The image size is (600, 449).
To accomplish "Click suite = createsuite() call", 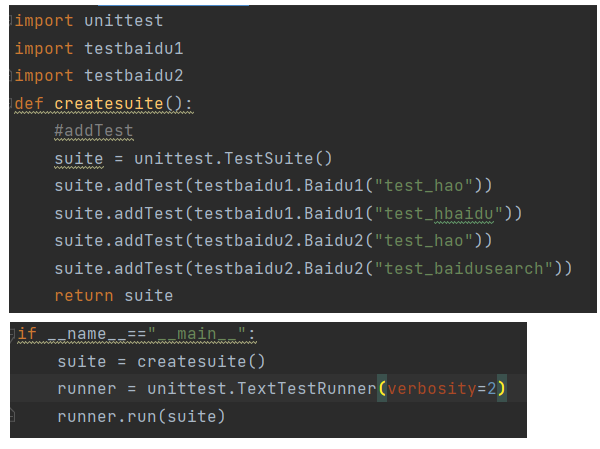I will click(x=161, y=361).
